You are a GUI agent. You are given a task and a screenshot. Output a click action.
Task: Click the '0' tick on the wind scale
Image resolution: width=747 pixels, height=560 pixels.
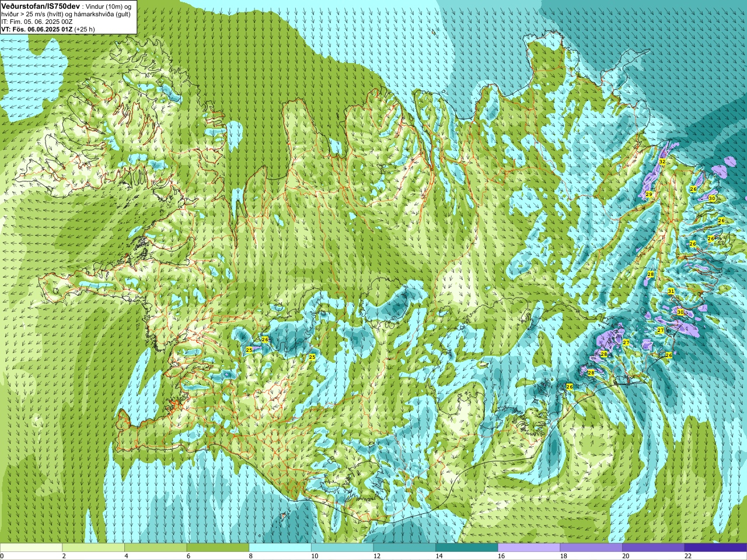pyautogui.click(x=2, y=556)
